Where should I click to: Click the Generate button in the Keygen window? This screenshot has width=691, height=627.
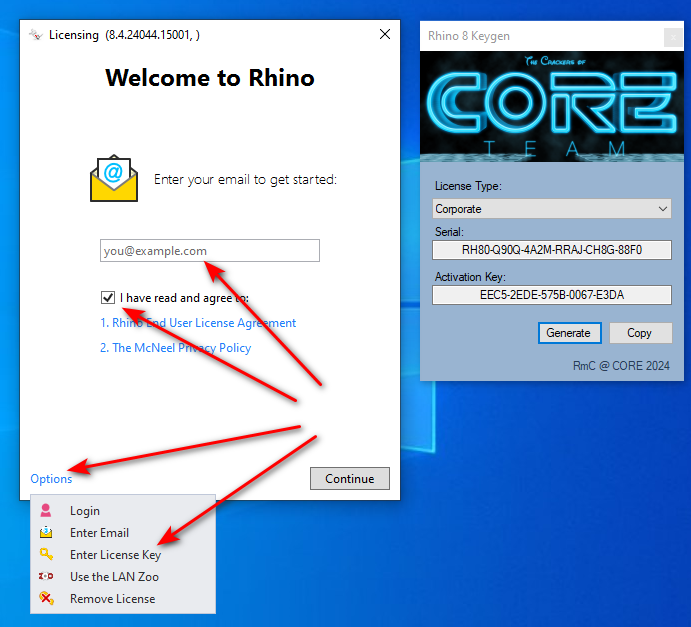click(x=569, y=333)
